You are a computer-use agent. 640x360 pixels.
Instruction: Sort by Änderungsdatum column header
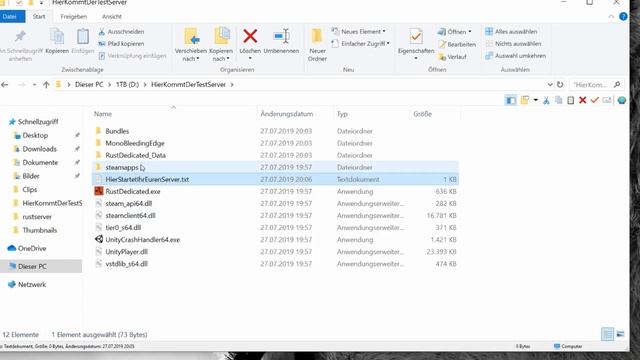pyautogui.click(x=287, y=114)
